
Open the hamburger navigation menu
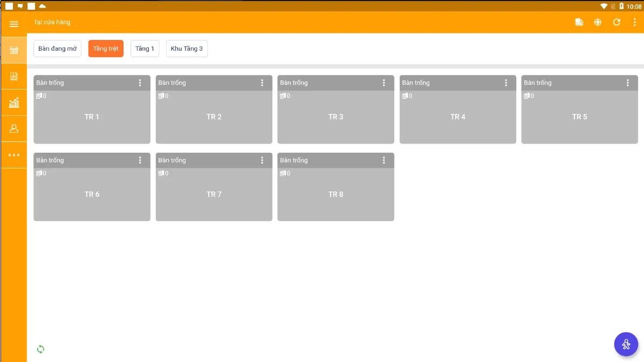13,24
